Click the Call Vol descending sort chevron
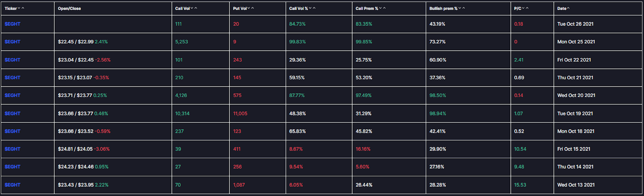This screenshot has height=196, width=644. click(192, 8)
